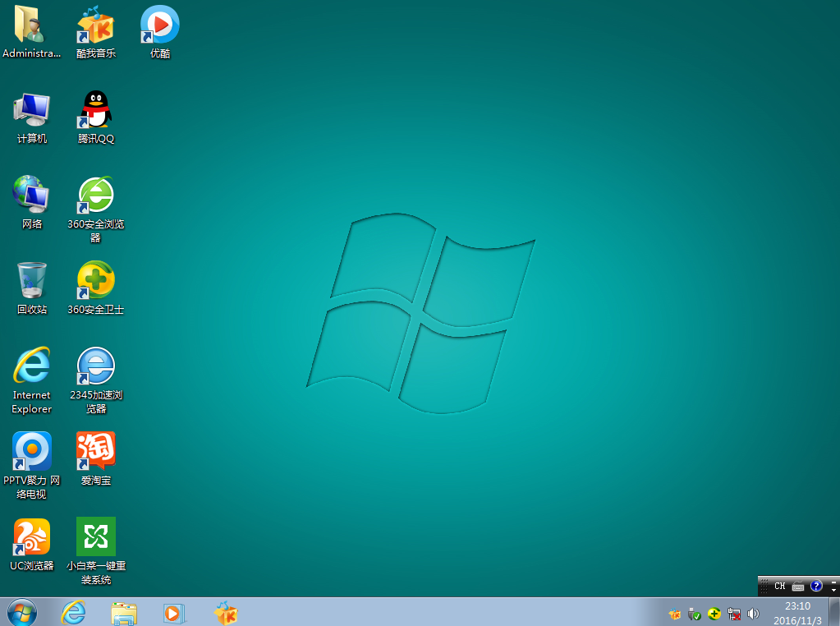This screenshot has width=840, height=626.
Task: Open the volume speaker tray icon
Action: (753, 614)
